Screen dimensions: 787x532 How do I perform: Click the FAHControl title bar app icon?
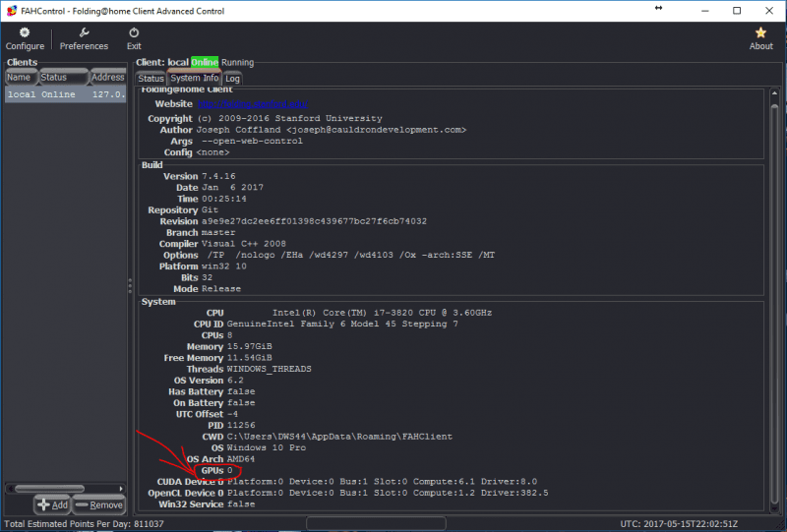point(11,11)
